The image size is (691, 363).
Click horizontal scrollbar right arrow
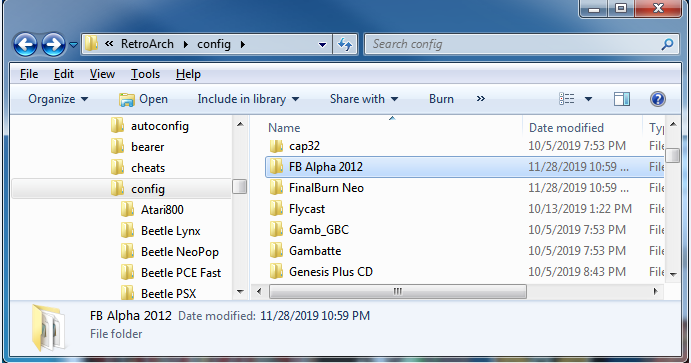point(656,291)
